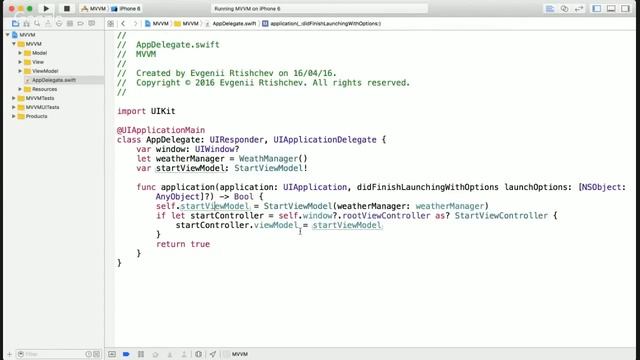Select AppDelegate.swift in jump bar

coord(231,24)
